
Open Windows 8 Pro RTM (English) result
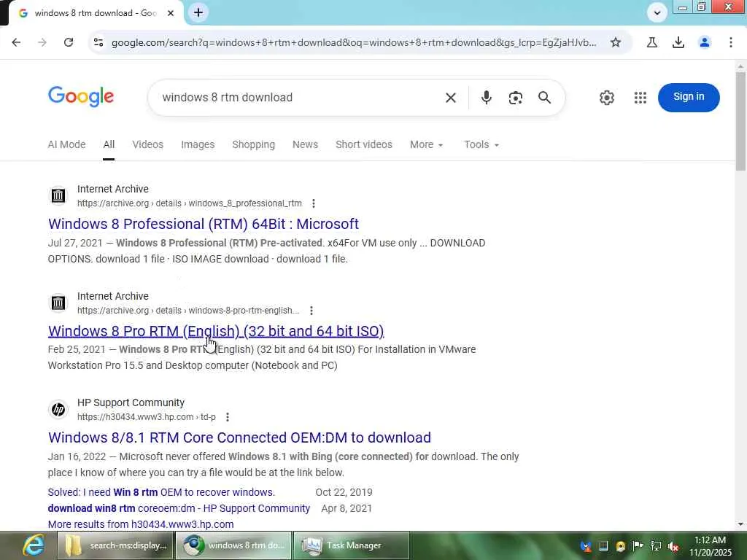(216, 331)
